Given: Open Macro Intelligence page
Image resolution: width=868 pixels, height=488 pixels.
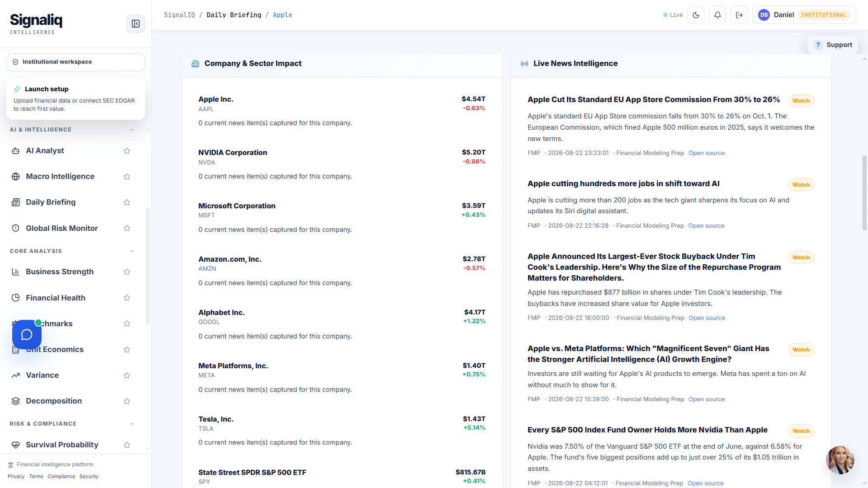Looking at the screenshot, I should click(60, 177).
